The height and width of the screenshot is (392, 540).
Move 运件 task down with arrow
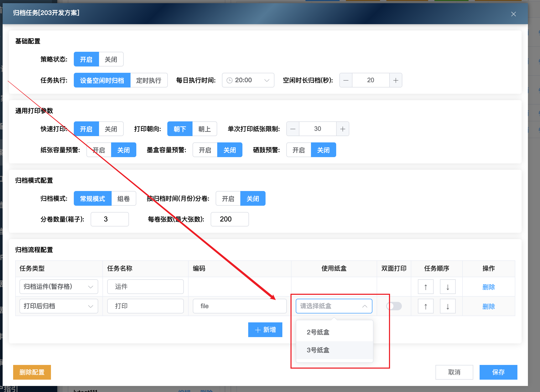click(448, 287)
